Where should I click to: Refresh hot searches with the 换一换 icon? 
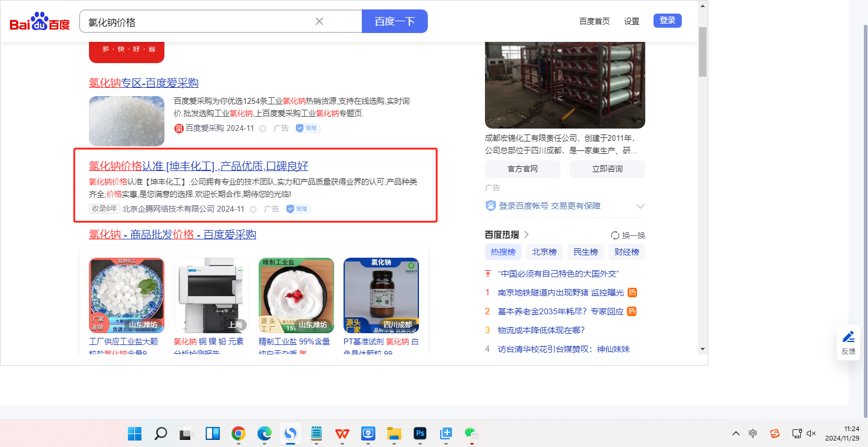point(615,235)
